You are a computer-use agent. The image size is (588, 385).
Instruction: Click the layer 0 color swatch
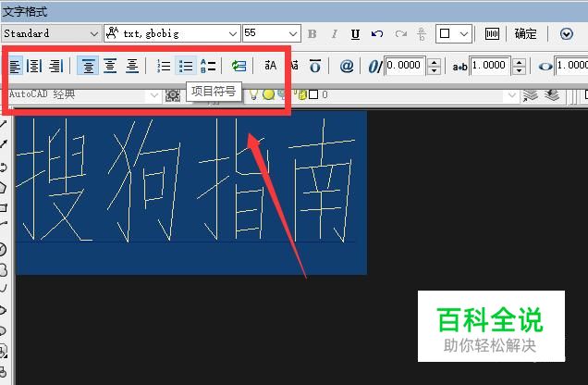pos(313,94)
